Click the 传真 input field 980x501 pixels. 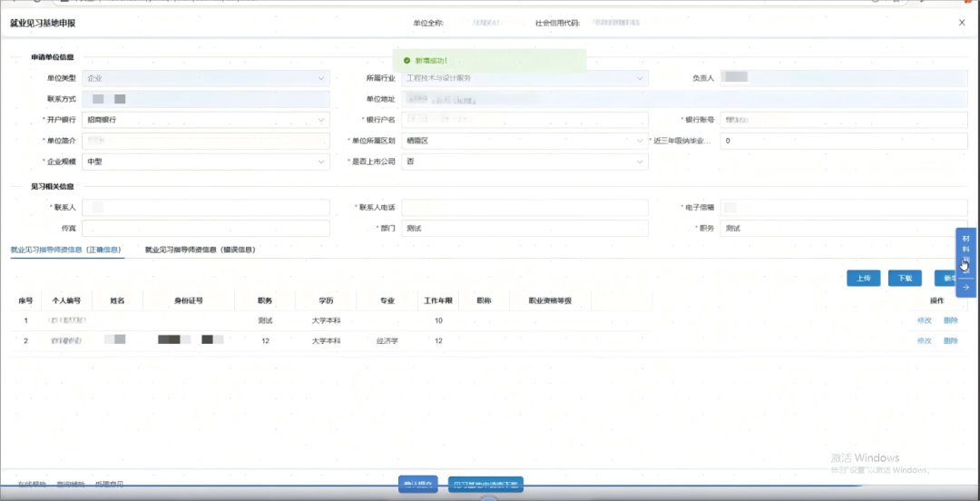coord(205,229)
